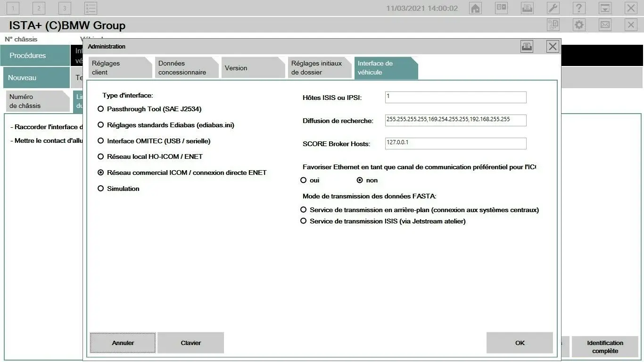Click the 'SCORE Broker Hosts:' label
The image size is (644, 362).
point(337,144)
